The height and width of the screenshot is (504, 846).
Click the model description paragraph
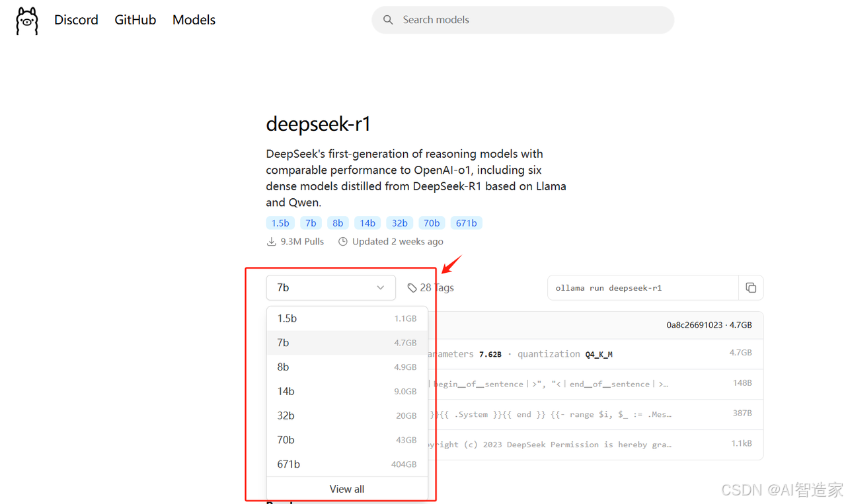tap(416, 178)
